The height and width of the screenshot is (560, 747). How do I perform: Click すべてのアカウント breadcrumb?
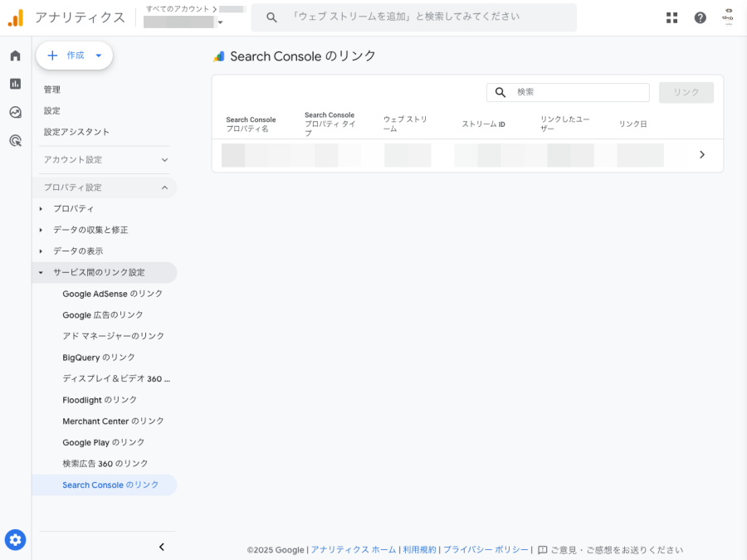(x=178, y=8)
